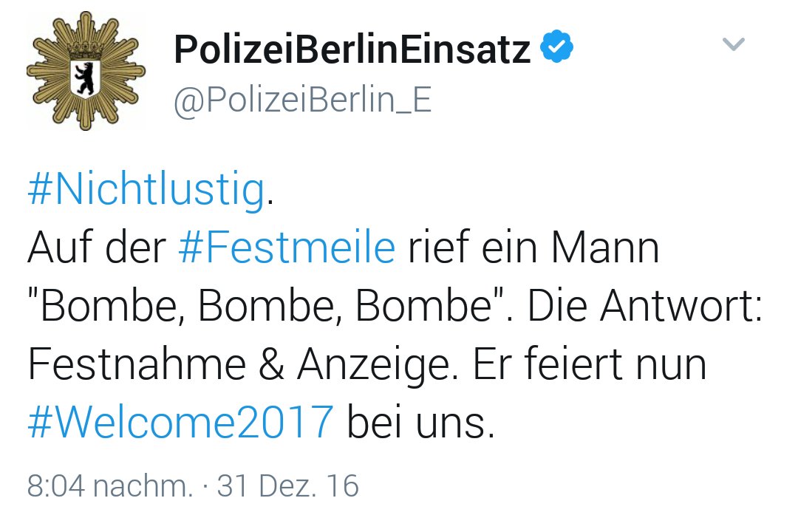Image resolution: width=798 pixels, height=532 pixels.
Task: Click the 8:04 nachm. timestamp
Action: pos(109,485)
